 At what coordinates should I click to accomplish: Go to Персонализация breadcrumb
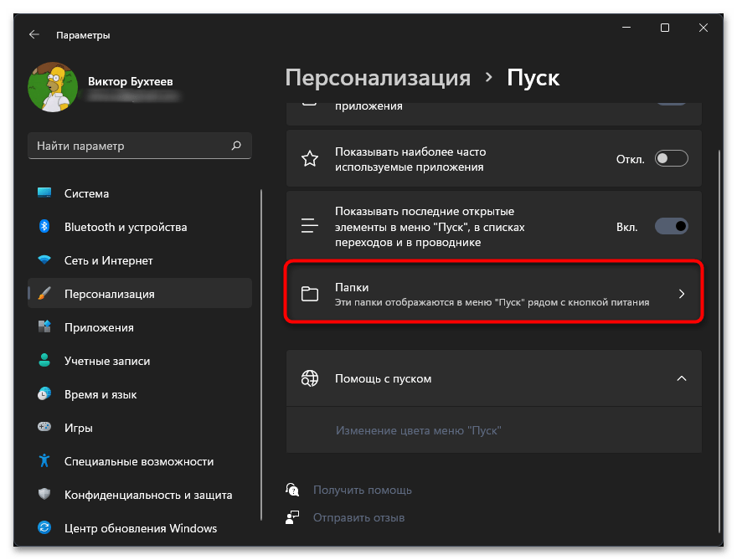378,78
